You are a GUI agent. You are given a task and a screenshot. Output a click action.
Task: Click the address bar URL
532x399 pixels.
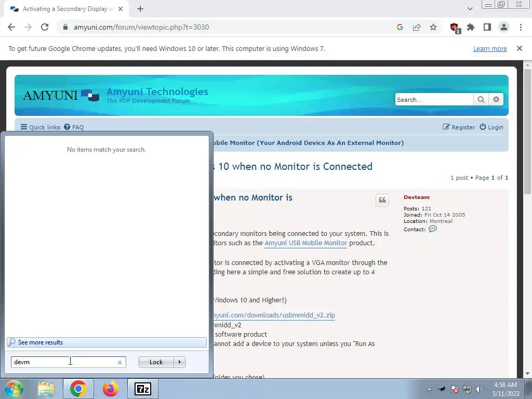point(141,27)
